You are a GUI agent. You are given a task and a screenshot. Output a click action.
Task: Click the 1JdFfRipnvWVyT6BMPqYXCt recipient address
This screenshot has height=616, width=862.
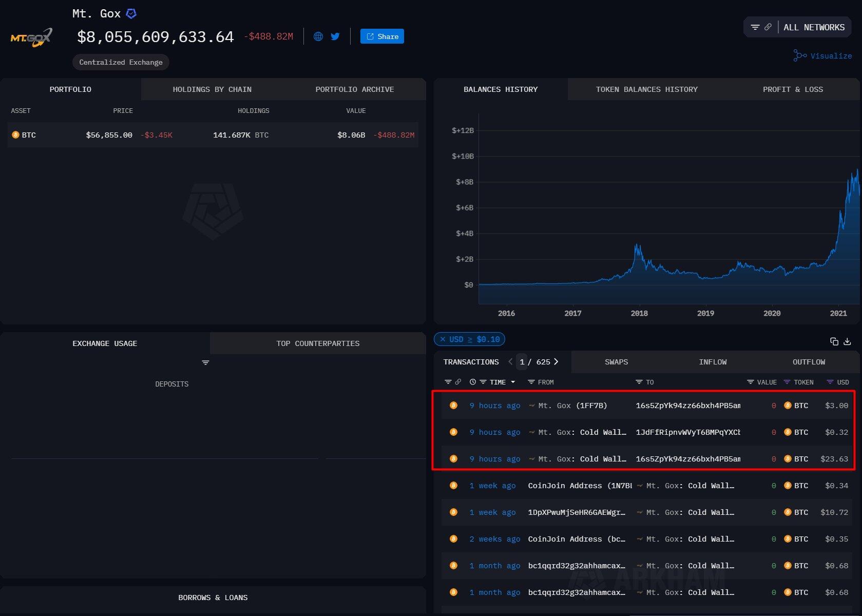tap(688, 432)
